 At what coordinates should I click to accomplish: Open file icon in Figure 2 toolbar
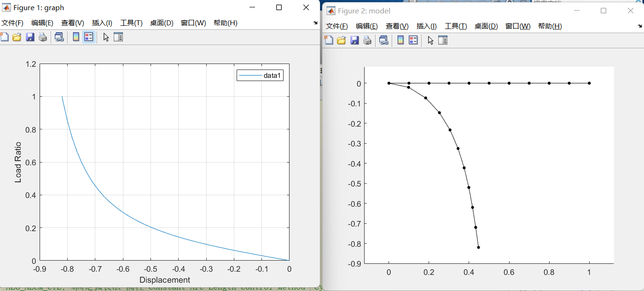[x=341, y=41]
